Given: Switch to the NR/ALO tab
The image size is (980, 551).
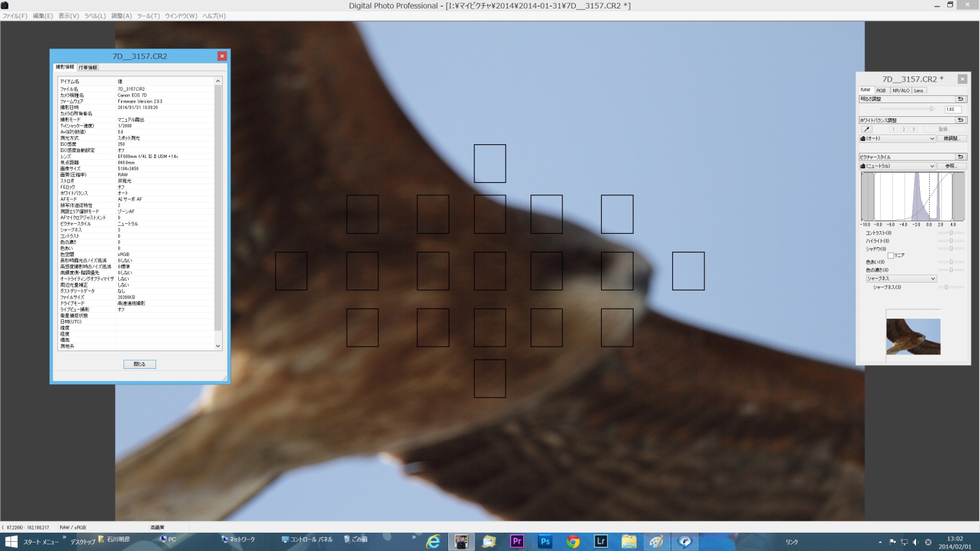Looking at the screenshot, I should tap(901, 90).
